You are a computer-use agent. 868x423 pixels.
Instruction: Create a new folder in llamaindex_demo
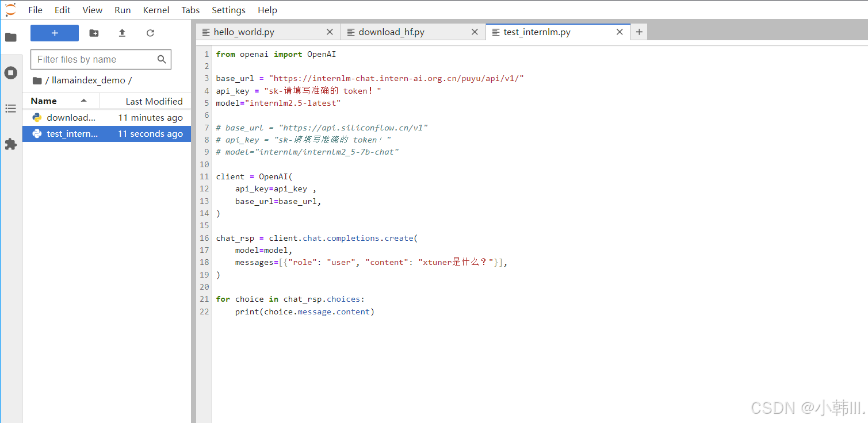pyautogui.click(x=94, y=33)
